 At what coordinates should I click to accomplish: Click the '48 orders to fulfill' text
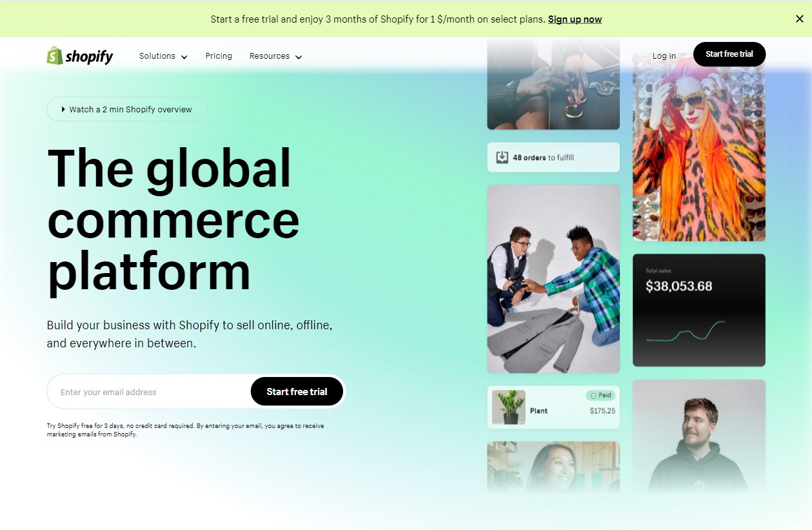coord(543,158)
